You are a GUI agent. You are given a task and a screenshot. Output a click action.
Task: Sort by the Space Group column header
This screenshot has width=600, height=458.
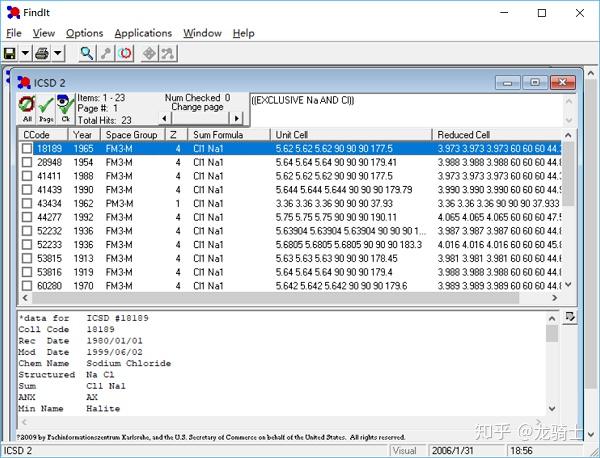pos(132,135)
